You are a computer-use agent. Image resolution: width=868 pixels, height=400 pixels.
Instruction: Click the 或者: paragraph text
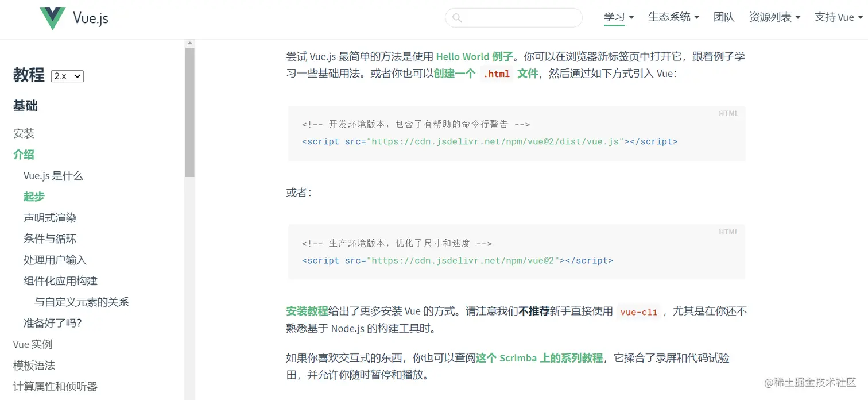[x=299, y=193]
